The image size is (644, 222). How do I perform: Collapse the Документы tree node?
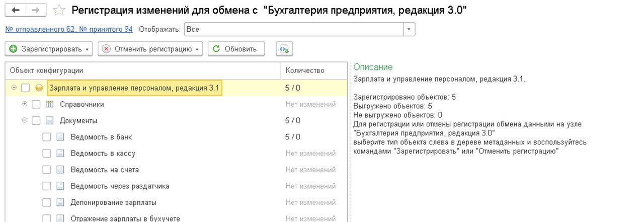coord(25,120)
